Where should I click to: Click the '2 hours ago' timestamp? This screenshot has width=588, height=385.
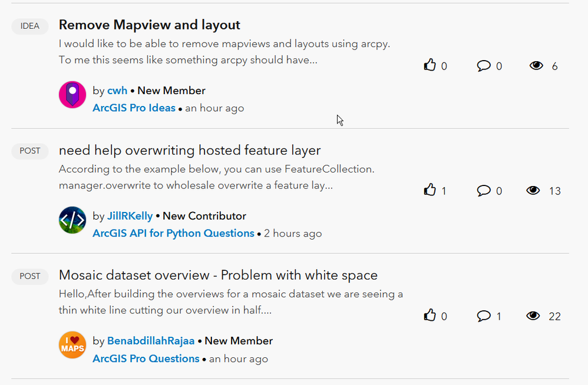[x=293, y=233]
